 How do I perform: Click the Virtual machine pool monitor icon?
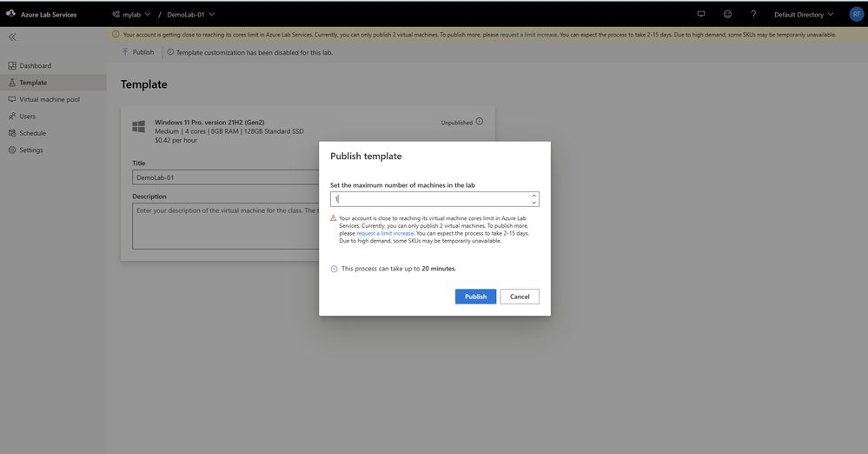(12, 99)
